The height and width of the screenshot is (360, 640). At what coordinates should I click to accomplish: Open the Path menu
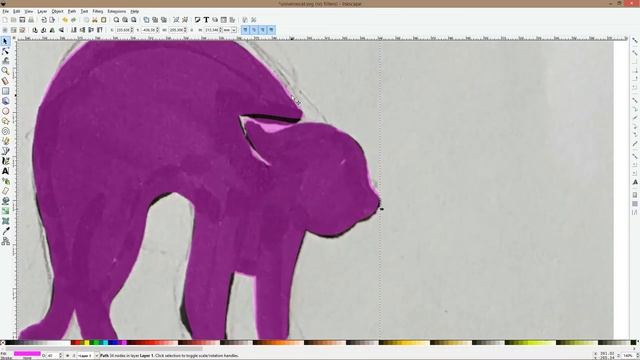(x=72, y=11)
